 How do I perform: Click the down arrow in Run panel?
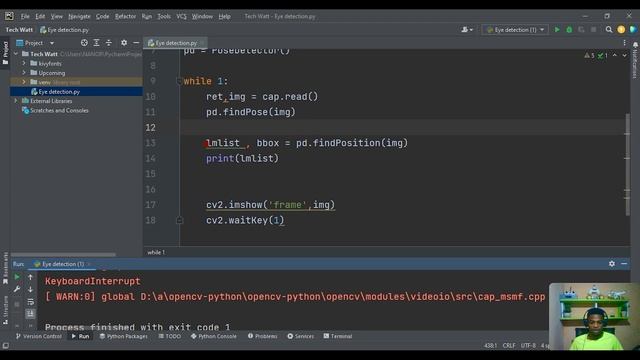(30, 289)
